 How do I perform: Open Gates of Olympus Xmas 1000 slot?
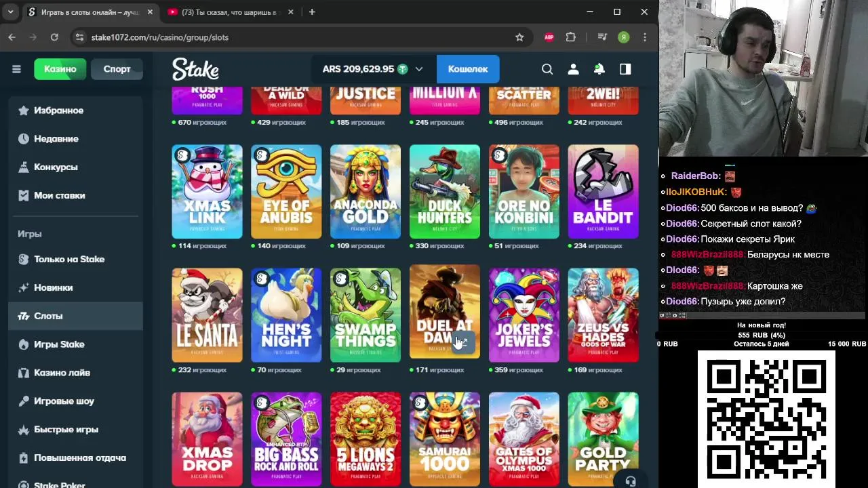[524, 439]
